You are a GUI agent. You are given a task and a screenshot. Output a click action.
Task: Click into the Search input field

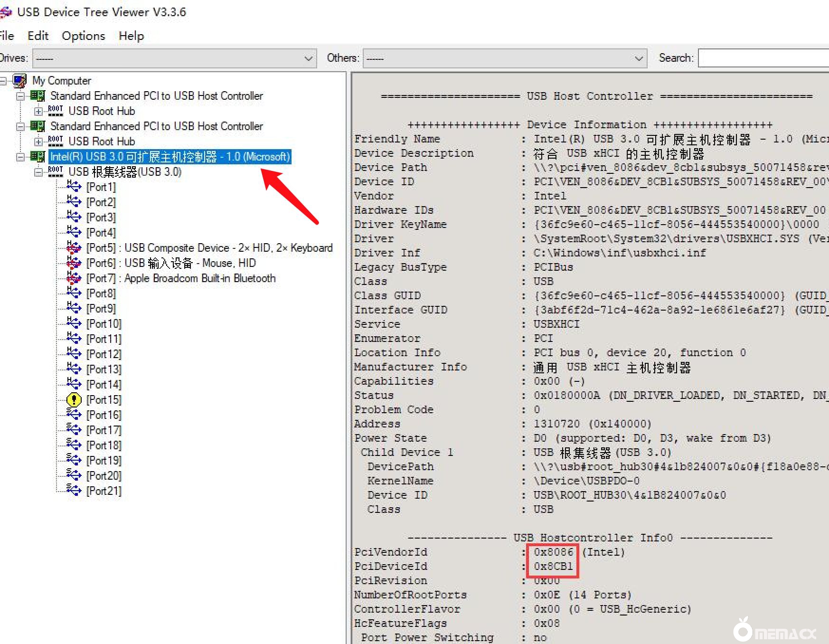point(763,58)
